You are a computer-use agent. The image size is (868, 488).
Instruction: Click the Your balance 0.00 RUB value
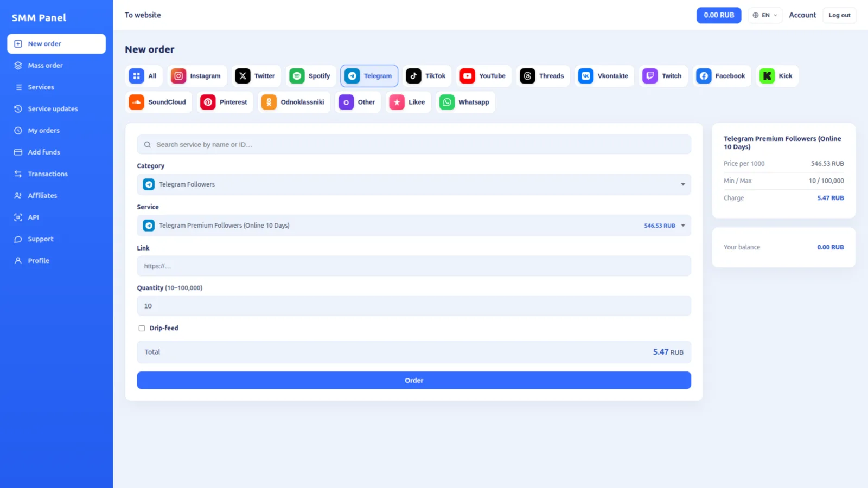[831, 247]
